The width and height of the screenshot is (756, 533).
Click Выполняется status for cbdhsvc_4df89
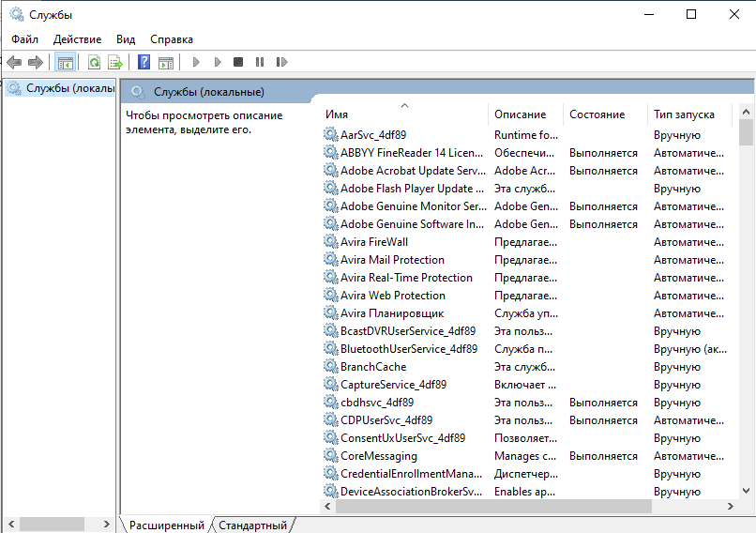pyautogui.click(x=603, y=403)
